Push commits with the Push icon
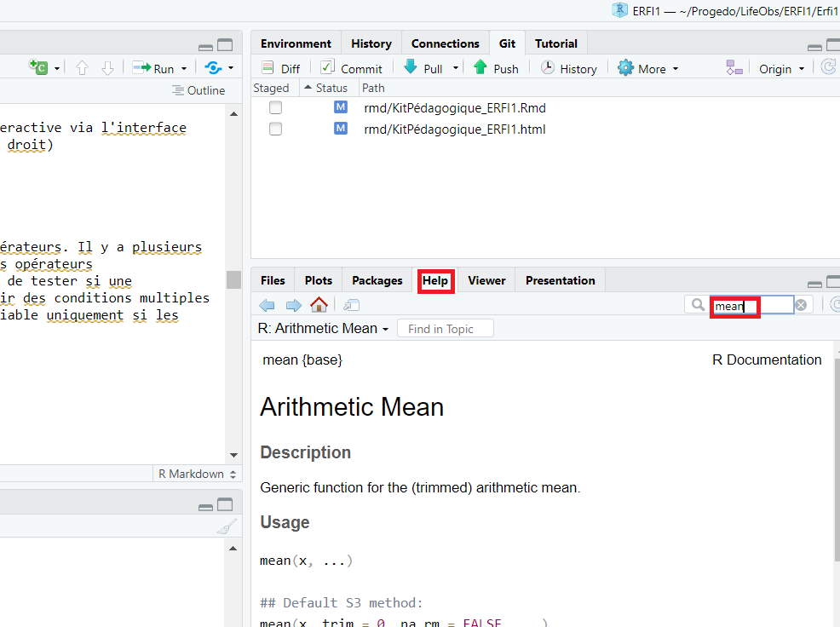The image size is (840, 627). 480,68
